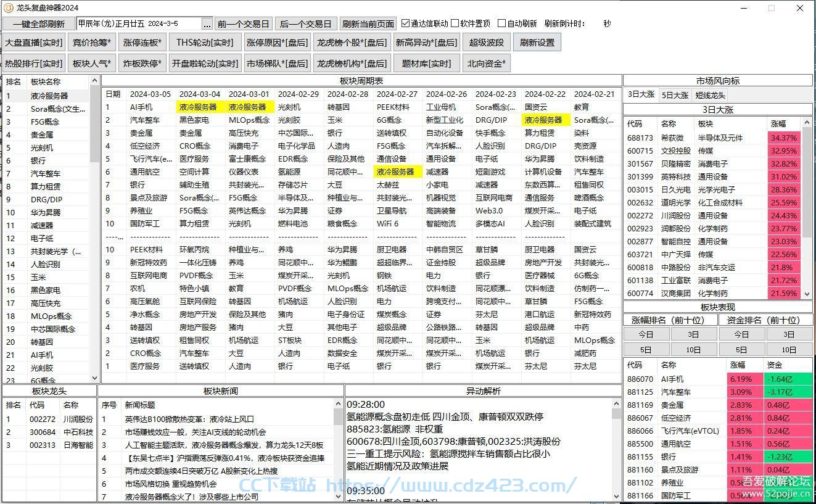Click the 一键全部刷新 button
This screenshot has width=816, height=504.
(x=39, y=24)
